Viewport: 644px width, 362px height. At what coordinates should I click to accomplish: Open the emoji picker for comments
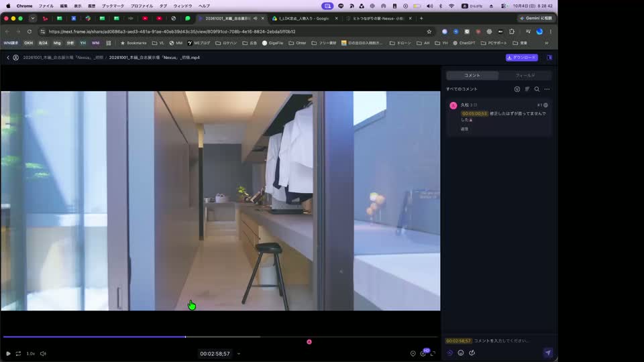461,353
